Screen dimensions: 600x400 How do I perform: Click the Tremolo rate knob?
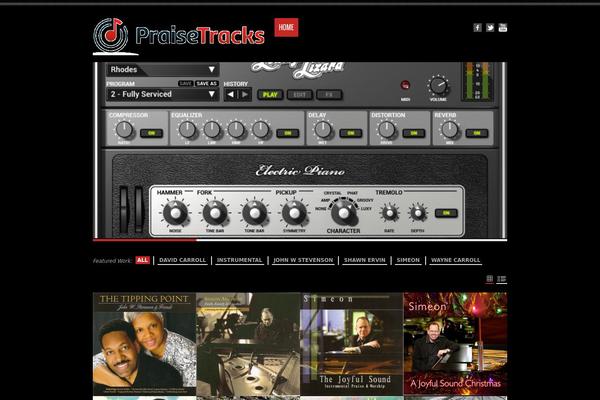pyautogui.click(x=390, y=213)
